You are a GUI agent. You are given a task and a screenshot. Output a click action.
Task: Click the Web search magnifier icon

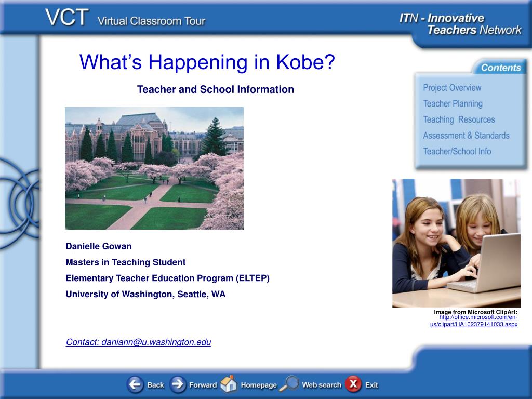289,384
